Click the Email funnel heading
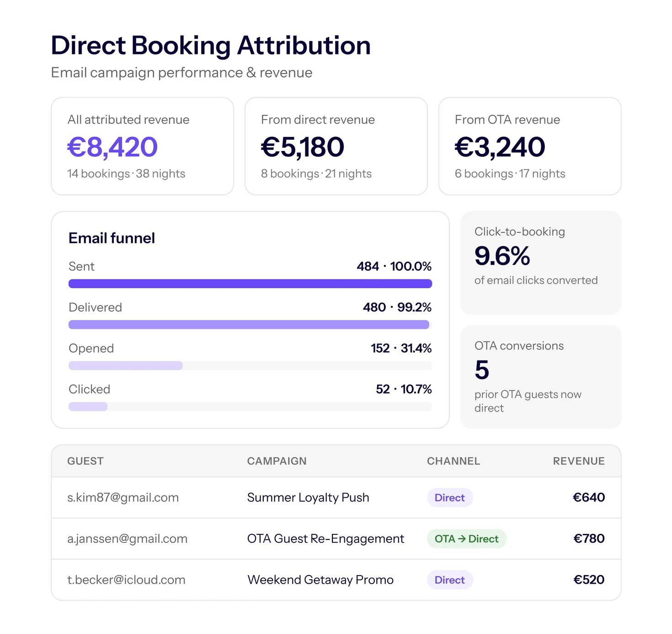The image size is (672, 634). 112,238
